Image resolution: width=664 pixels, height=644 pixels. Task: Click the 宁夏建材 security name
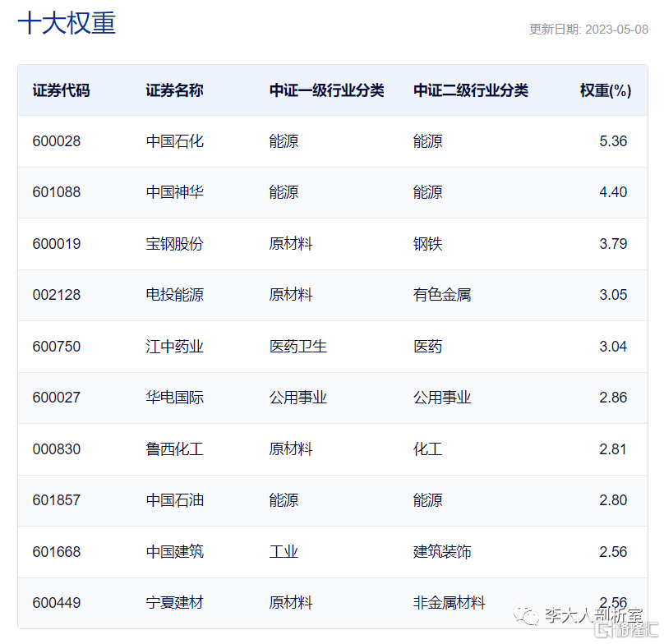tap(174, 602)
